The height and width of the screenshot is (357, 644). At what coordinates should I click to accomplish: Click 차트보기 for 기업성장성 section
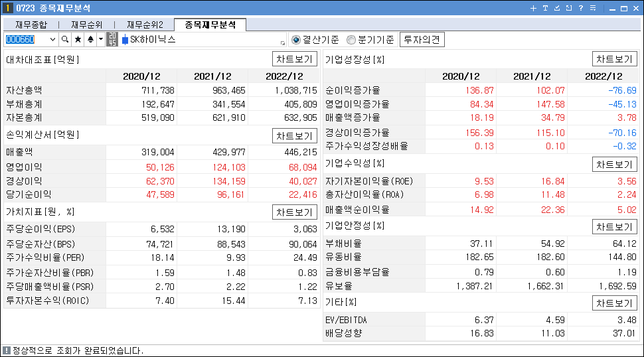[x=614, y=59]
